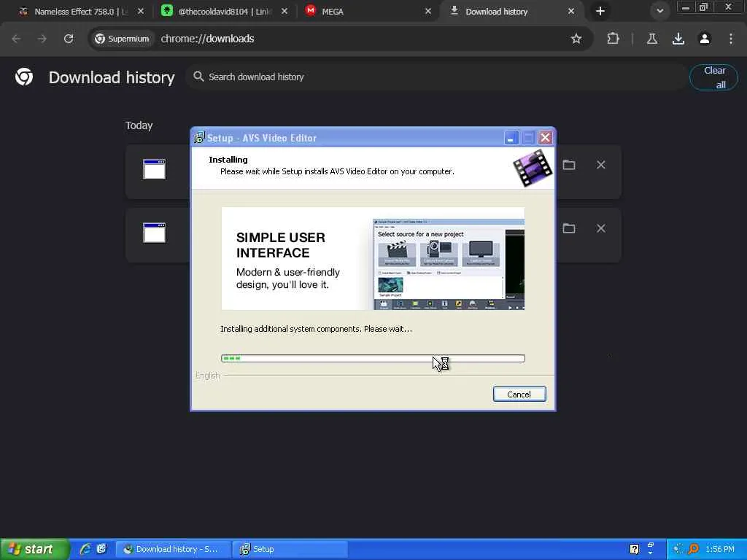Open the Chrome Labs flask icon
Viewport: 747px width, 560px height.
(652, 39)
